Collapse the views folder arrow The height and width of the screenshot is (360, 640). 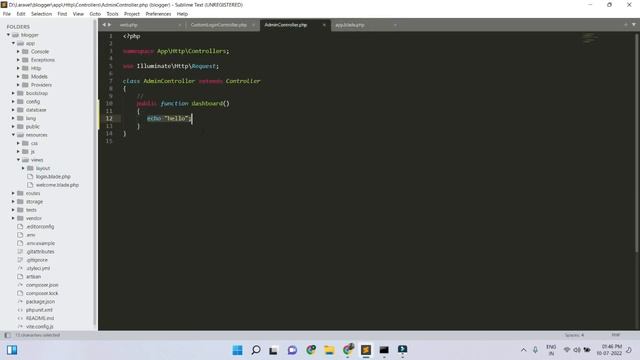pyautogui.click(x=18, y=160)
